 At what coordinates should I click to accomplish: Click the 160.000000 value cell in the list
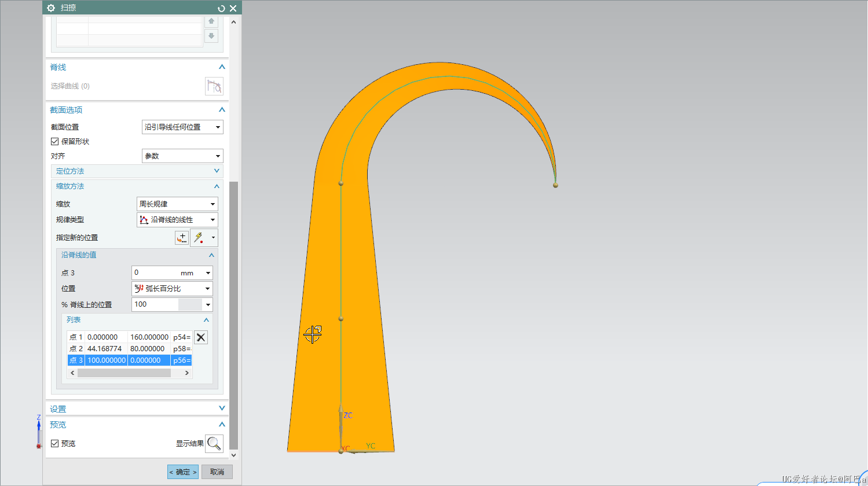[149, 337]
